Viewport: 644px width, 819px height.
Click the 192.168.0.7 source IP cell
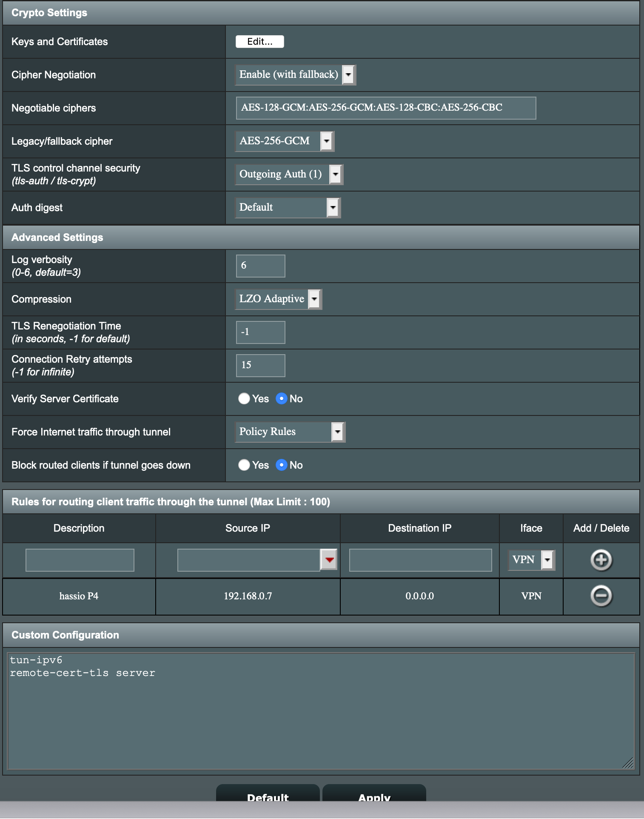tap(248, 596)
